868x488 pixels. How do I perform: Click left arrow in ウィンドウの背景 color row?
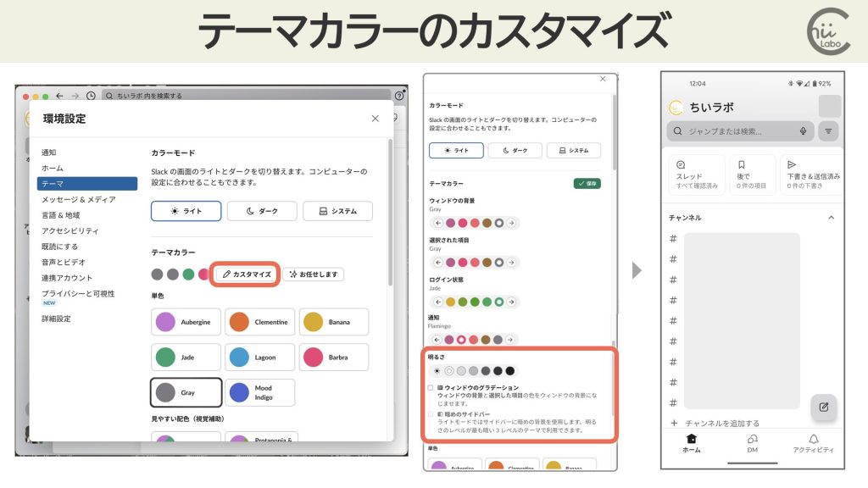coord(438,223)
